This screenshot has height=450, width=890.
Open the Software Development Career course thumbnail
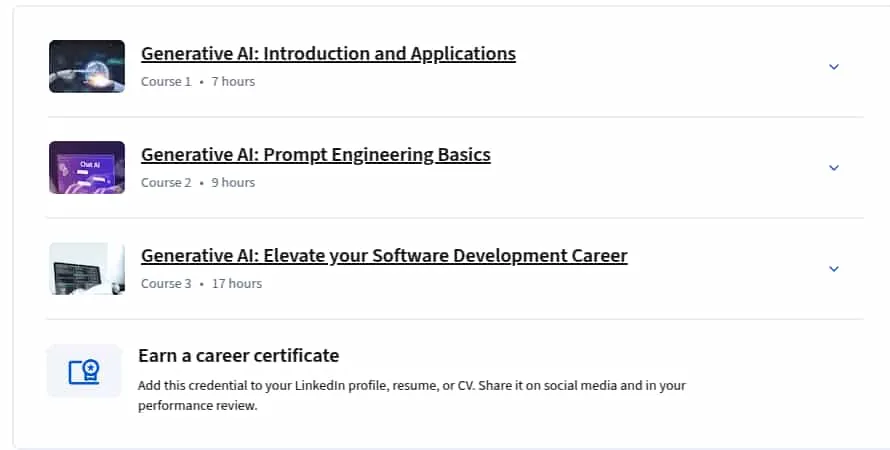[87, 268]
